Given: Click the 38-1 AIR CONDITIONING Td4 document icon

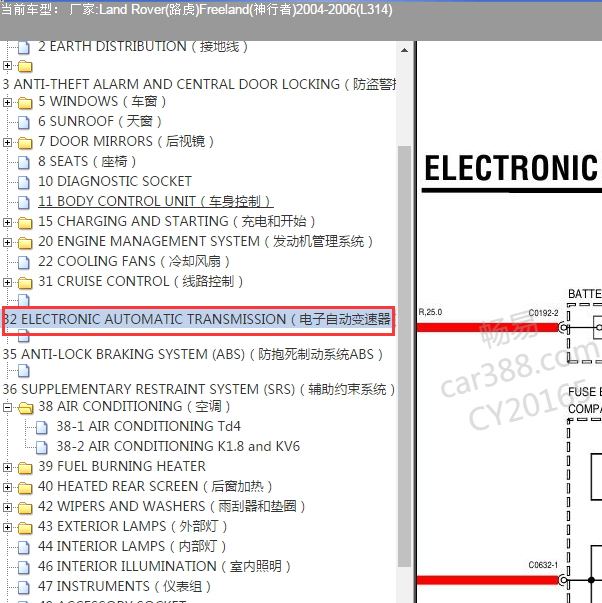Looking at the screenshot, I should pos(42,427).
